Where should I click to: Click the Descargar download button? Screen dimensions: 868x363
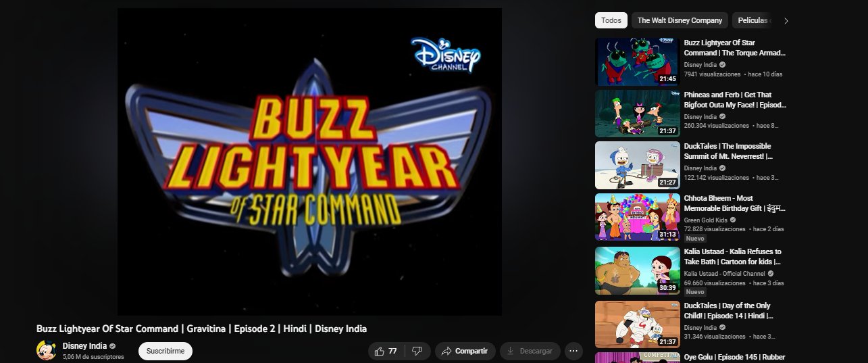(530, 351)
